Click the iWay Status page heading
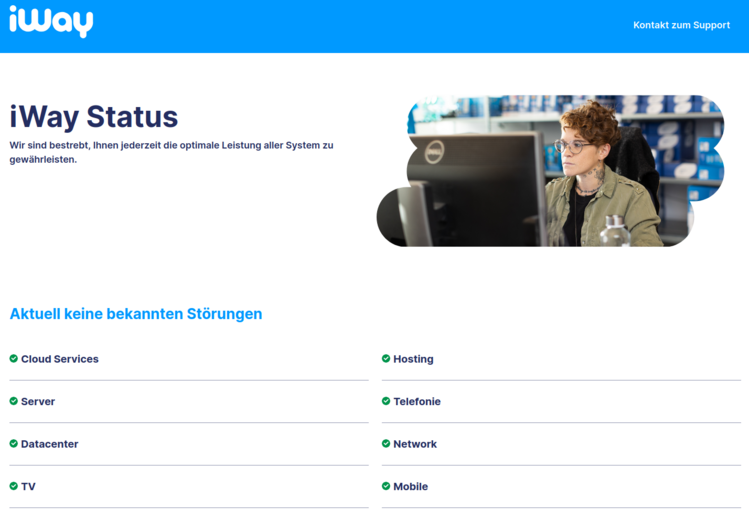749x529 pixels. [94, 117]
